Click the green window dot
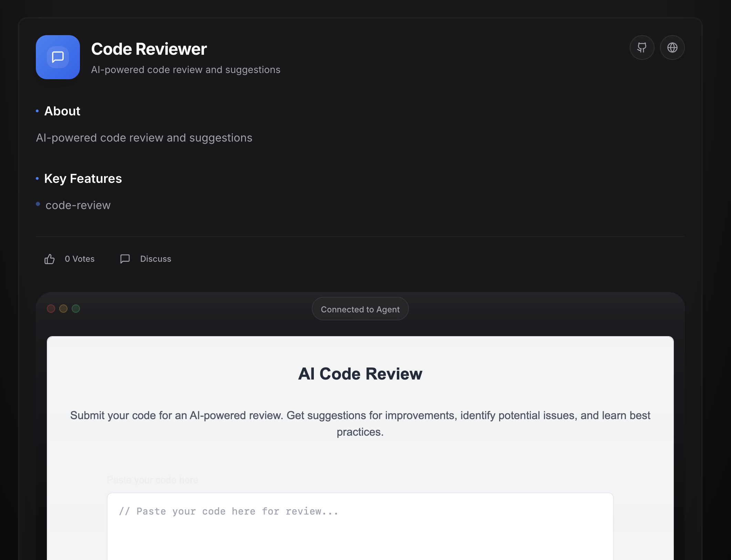Viewport: 731px width, 560px height. coord(76,309)
